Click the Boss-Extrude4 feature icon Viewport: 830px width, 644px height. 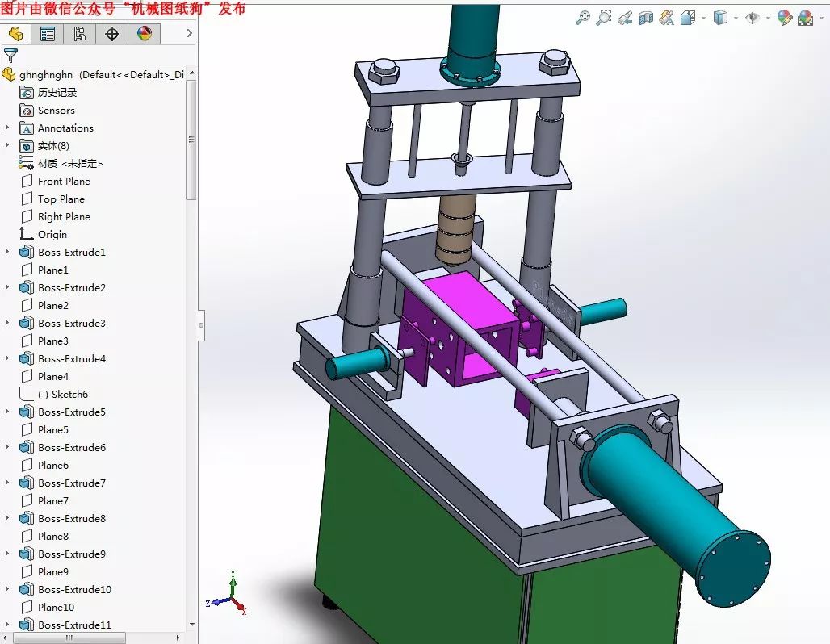click(x=27, y=358)
